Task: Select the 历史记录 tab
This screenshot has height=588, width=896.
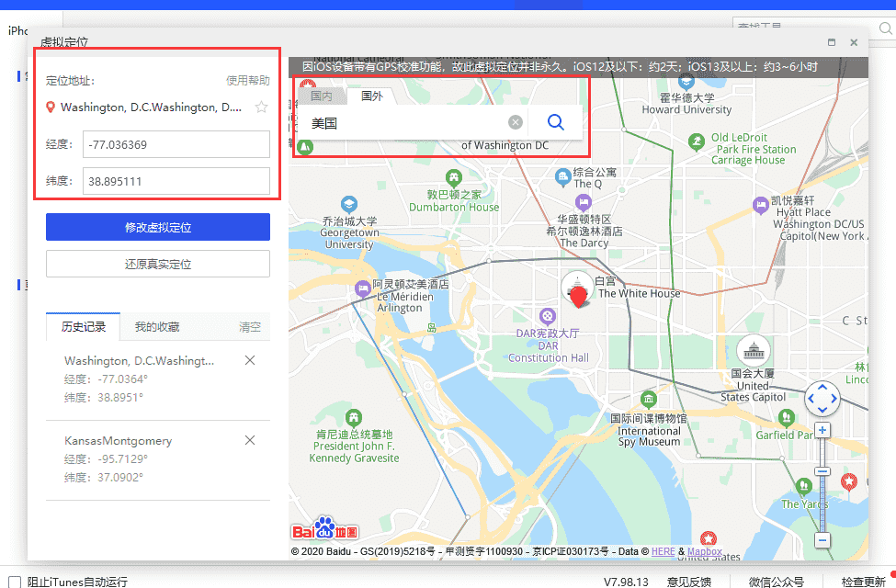Action: click(84, 327)
